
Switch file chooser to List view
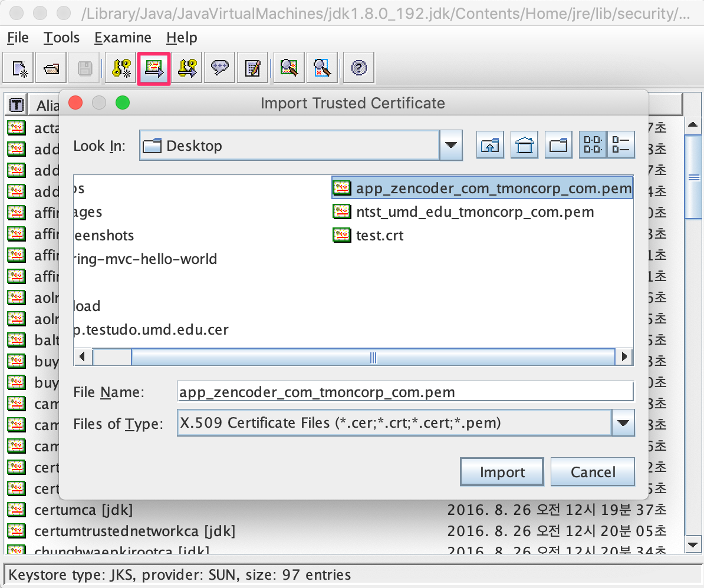(x=593, y=146)
